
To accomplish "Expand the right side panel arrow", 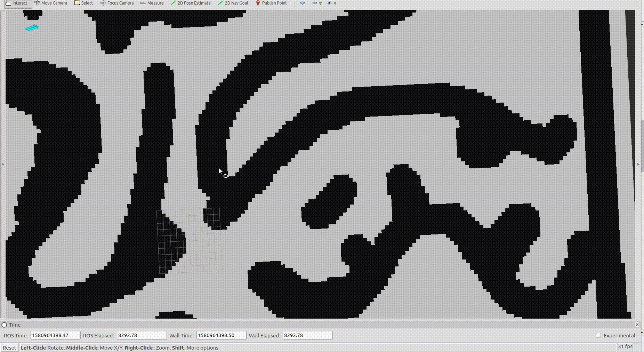I will tap(638, 164).
